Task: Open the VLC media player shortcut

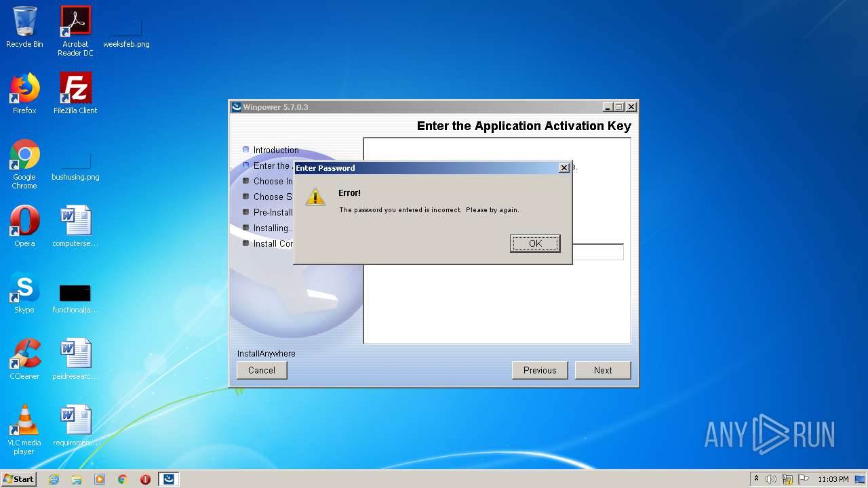Action: pyautogui.click(x=24, y=430)
